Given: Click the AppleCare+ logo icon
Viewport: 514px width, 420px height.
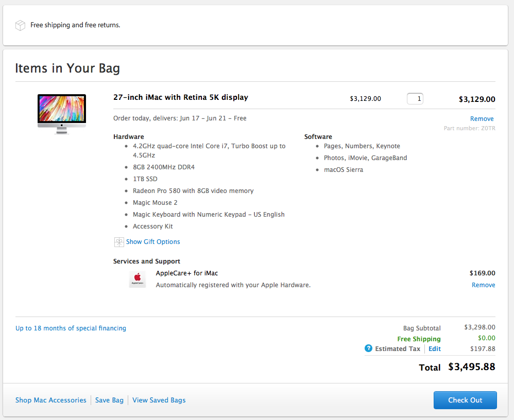Looking at the screenshot, I should point(138,279).
